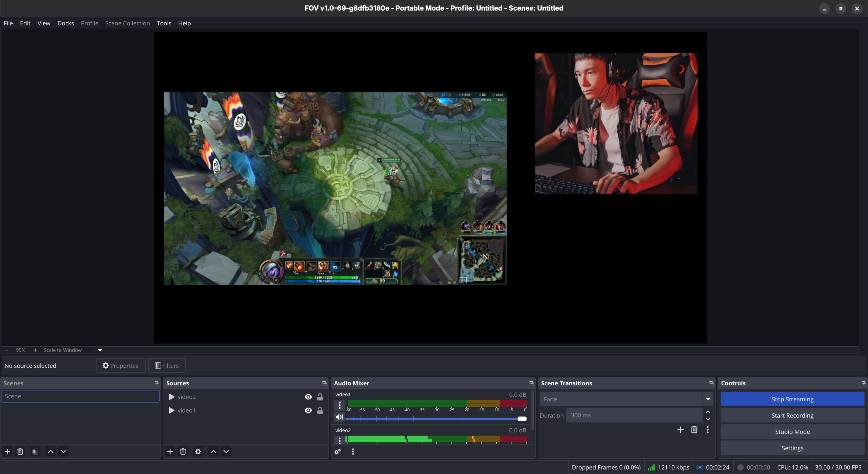Click Dropped Frames 0 (0.0%) status
The image size is (868, 474).
pos(606,467)
